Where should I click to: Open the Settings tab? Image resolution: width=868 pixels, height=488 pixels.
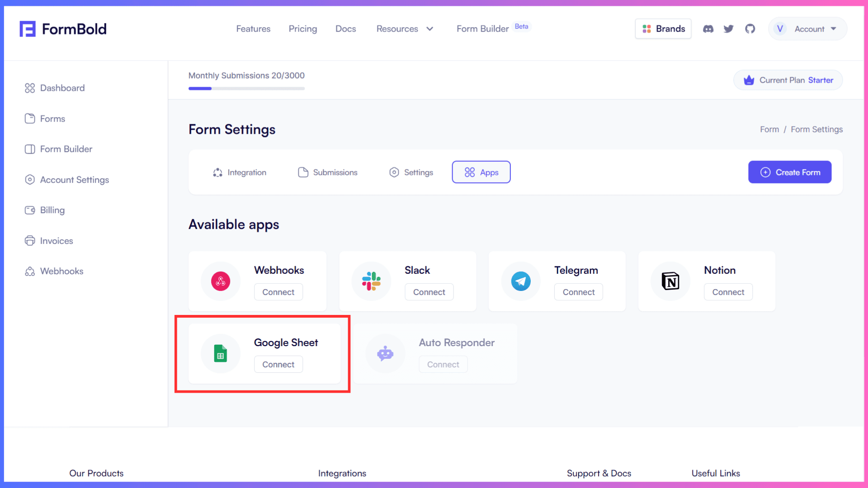coord(411,172)
